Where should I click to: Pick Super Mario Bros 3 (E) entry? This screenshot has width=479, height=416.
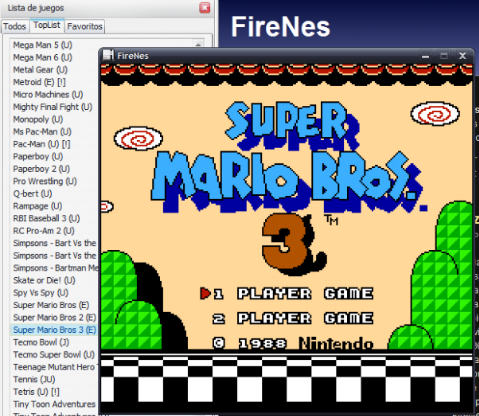coord(55,330)
